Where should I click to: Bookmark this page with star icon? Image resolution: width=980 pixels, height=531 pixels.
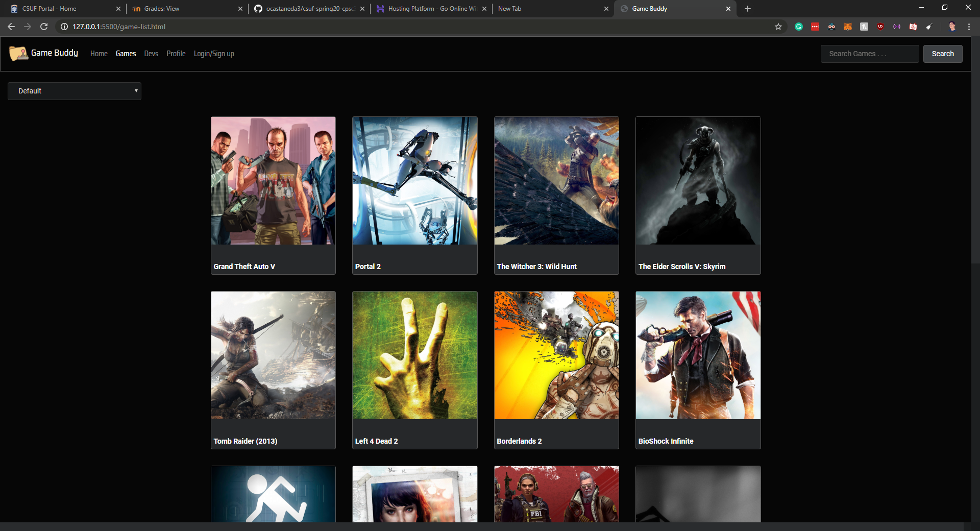point(778,27)
